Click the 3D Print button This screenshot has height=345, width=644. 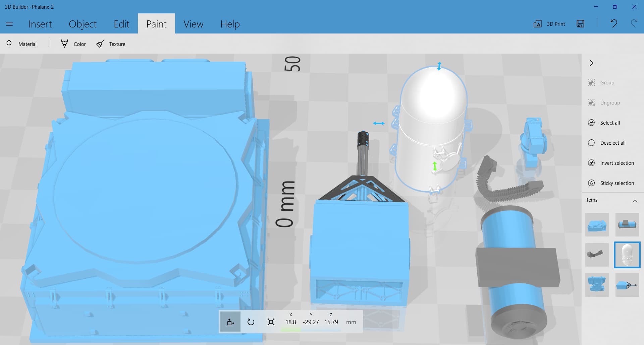coord(549,24)
